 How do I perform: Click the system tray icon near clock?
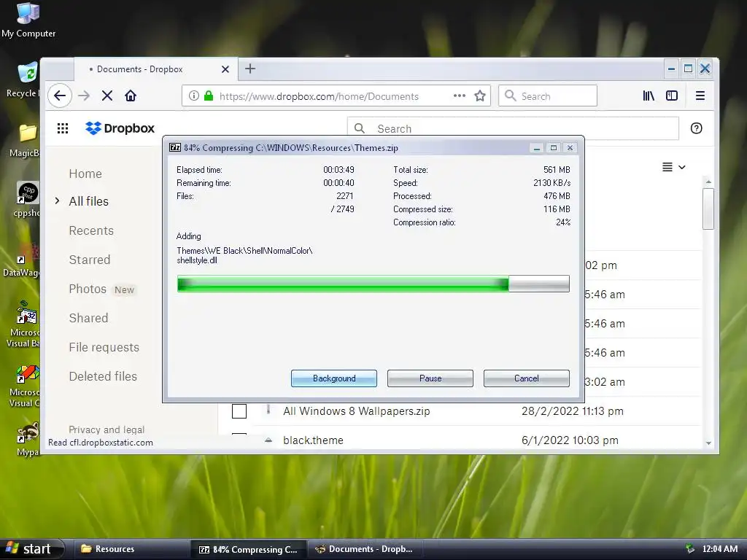point(689,549)
